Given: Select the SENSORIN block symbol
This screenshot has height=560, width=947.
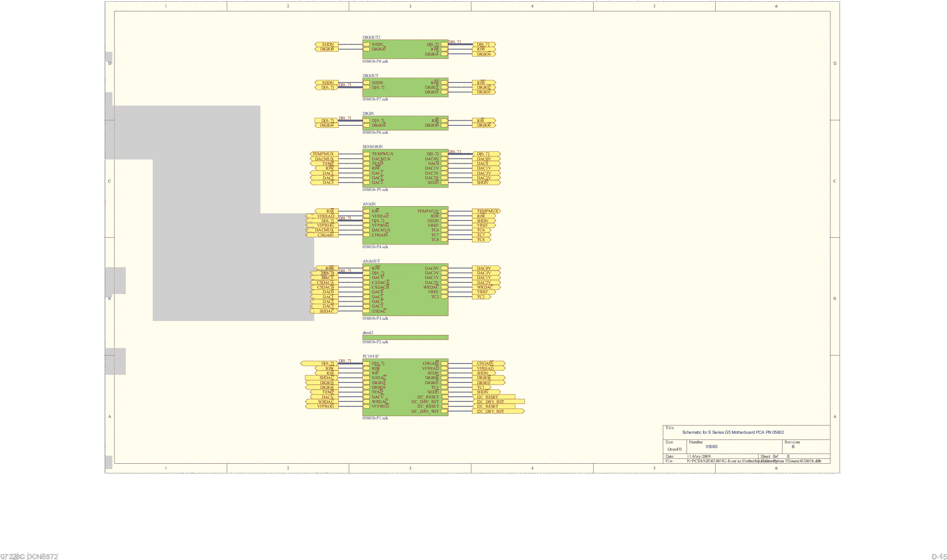Looking at the screenshot, I should pyautogui.click(x=405, y=168).
